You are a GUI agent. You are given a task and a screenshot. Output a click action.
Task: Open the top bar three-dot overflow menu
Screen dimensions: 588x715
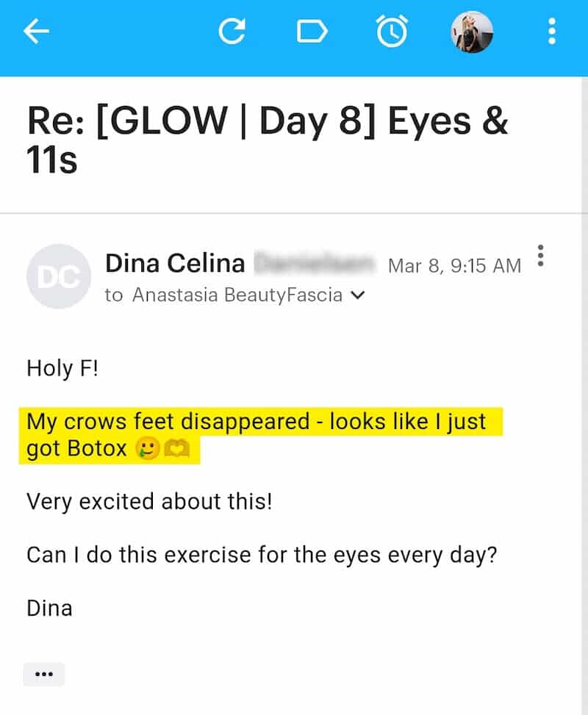point(551,32)
